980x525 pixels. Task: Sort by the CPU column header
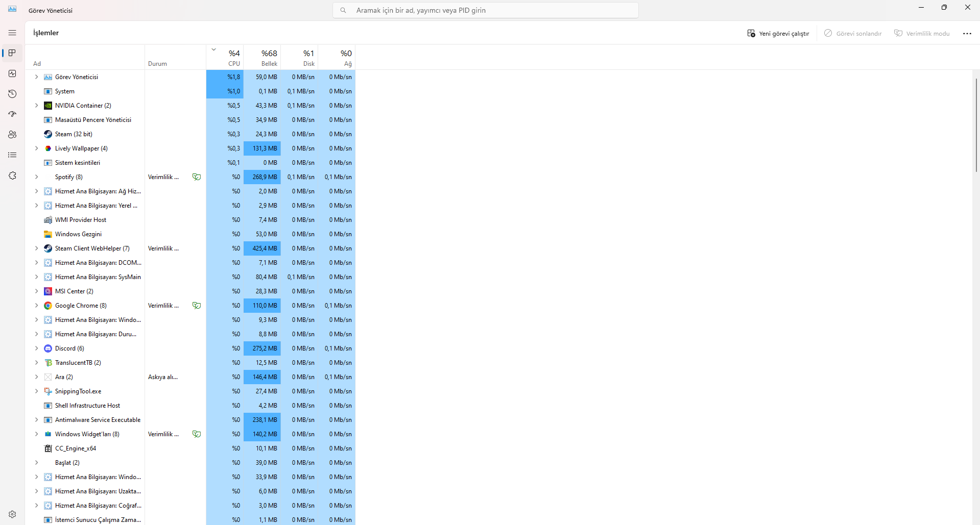[x=225, y=57]
